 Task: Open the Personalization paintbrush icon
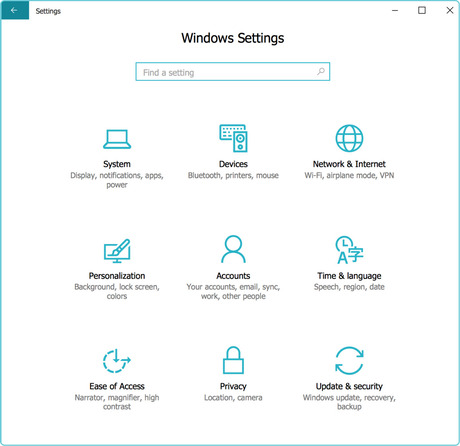tap(117, 251)
